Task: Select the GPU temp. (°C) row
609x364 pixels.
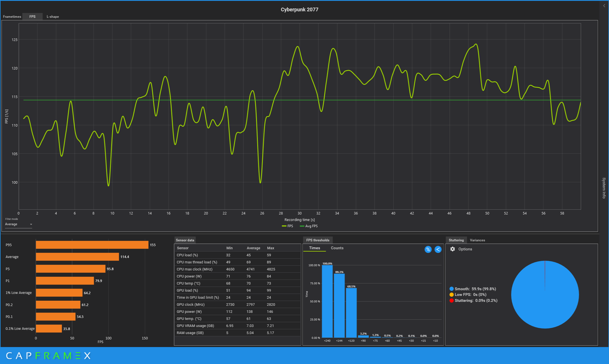Action: [x=237, y=319]
